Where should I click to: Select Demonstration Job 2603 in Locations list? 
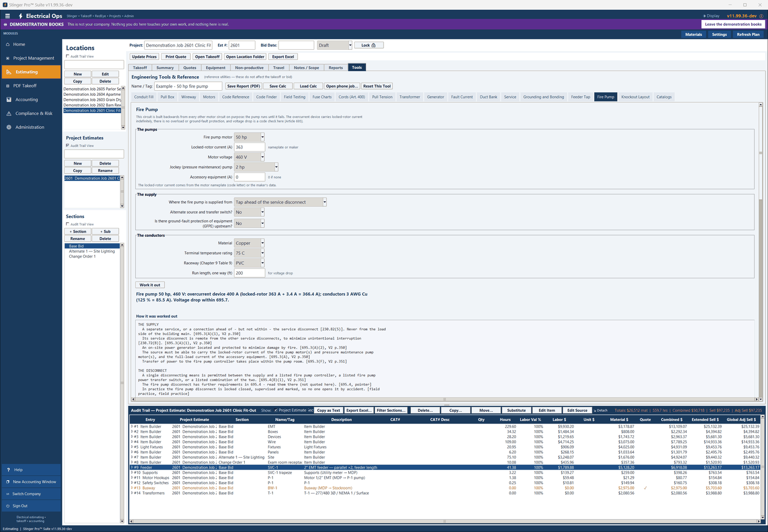pos(93,100)
